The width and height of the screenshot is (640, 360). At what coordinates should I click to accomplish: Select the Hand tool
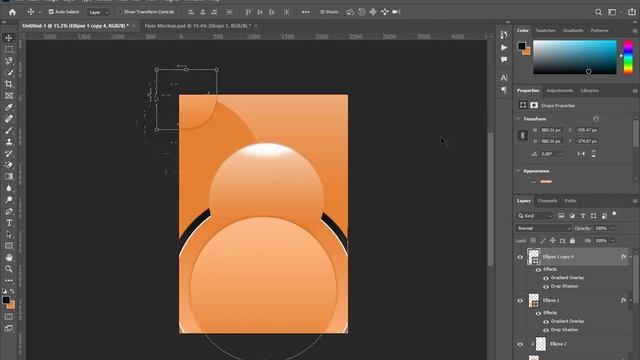click(9, 258)
